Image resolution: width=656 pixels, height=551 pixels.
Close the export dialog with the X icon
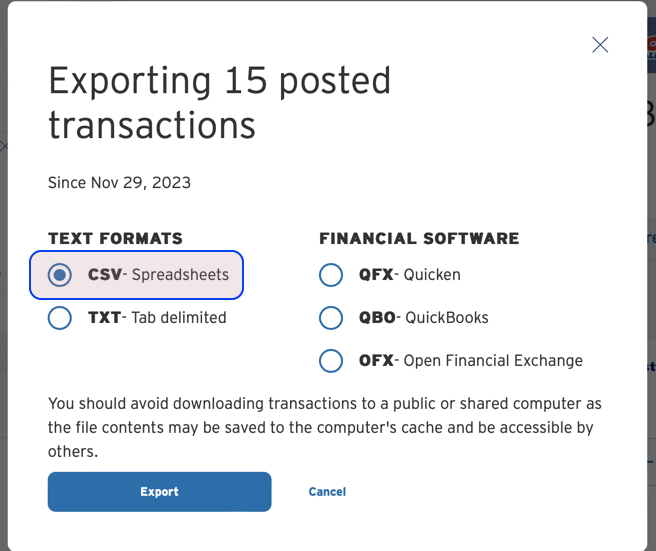click(x=600, y=44)
